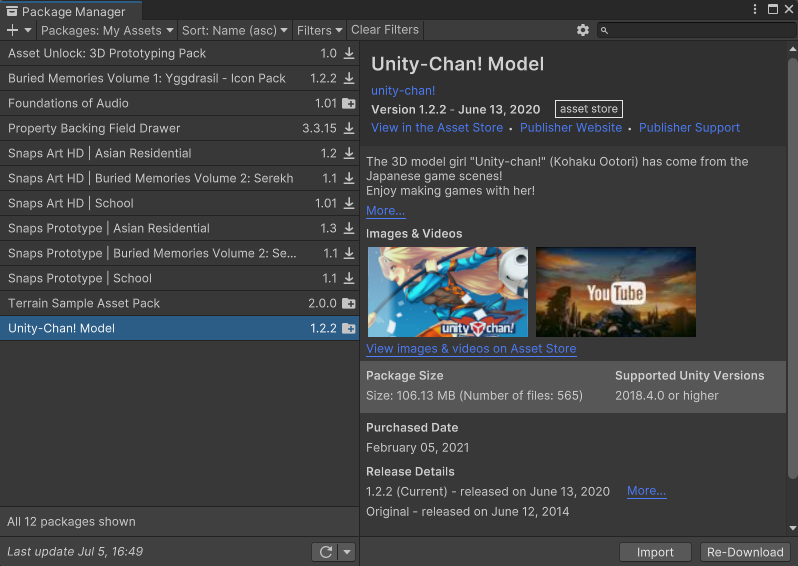The width and height of the screenshot is (798, 566).
Task: Click the search magnifier icon
Action: pos(604,31)
